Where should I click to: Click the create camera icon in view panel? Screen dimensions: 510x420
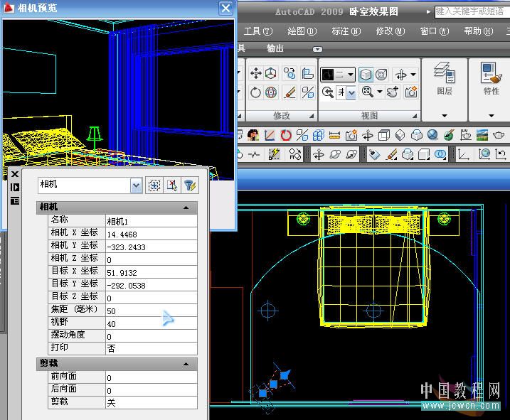pyautogui.click(x=411, y=92)
